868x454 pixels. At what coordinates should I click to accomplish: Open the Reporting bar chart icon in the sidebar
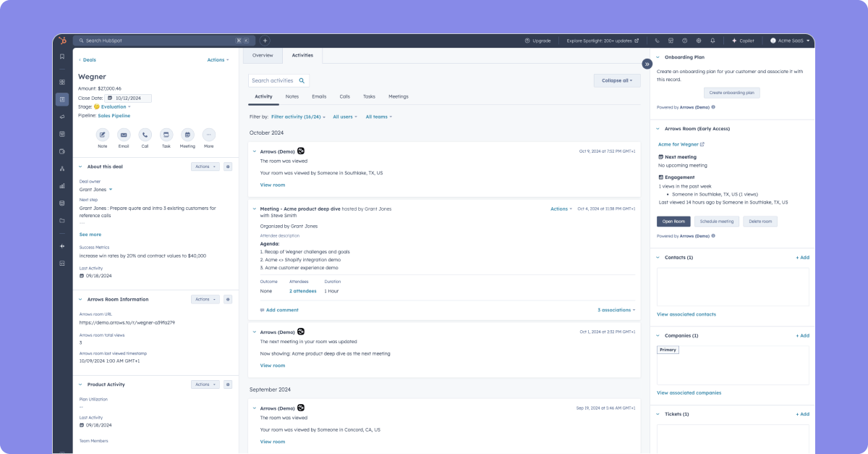tap(62, 185)
